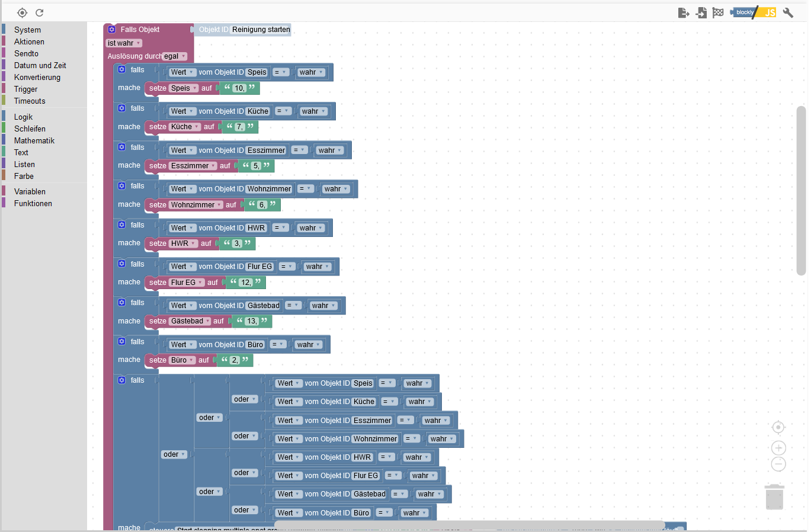Open the Funktionen block category
The width and height of the screenshot is (811, 532).
(x=33, y=203)
